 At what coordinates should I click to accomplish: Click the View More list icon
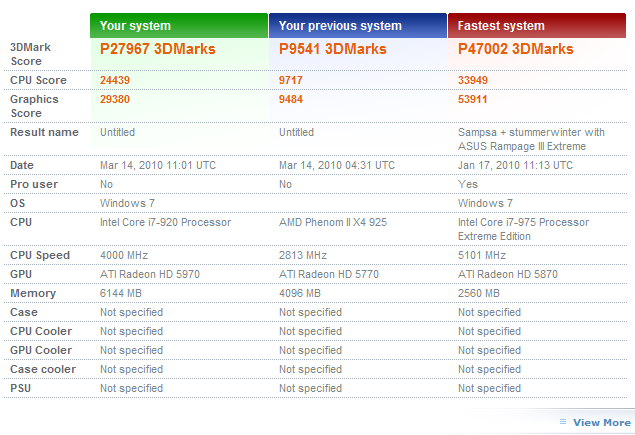pos(563,422)
